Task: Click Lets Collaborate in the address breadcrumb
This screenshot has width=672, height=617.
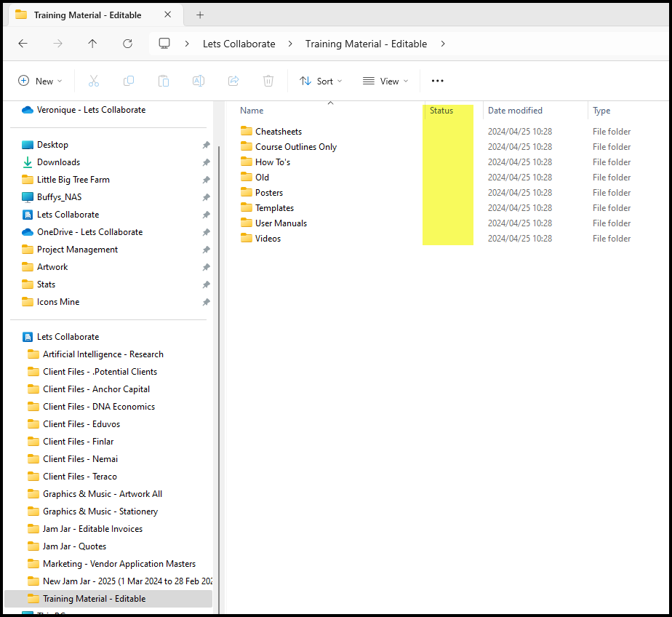Action: pyautogui.click(x=239, y=44)
